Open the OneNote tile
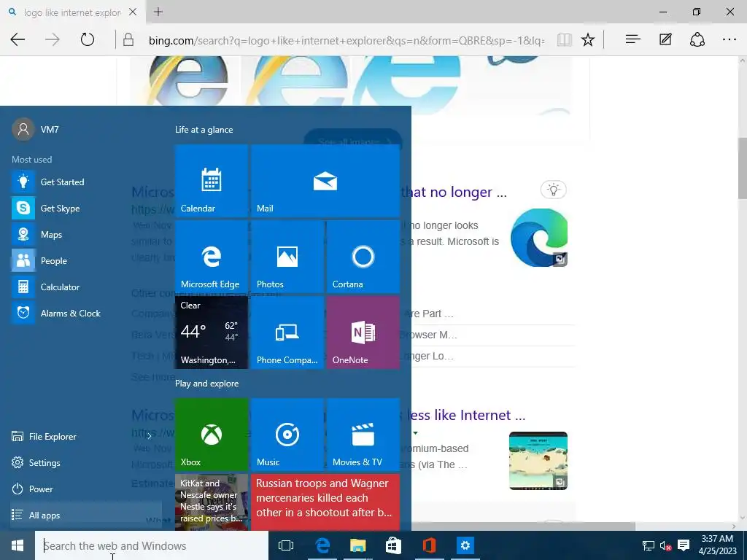This screenshot has height=560, width=747. [x=363, y=332]
